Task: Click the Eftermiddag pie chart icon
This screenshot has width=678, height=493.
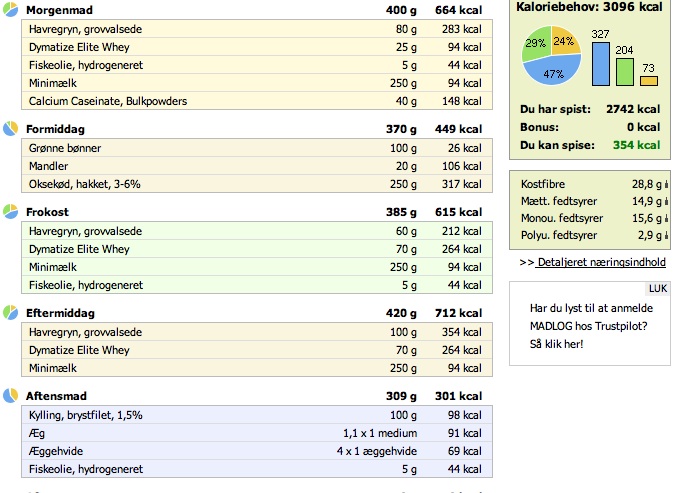Action: (x=10, y=313)
